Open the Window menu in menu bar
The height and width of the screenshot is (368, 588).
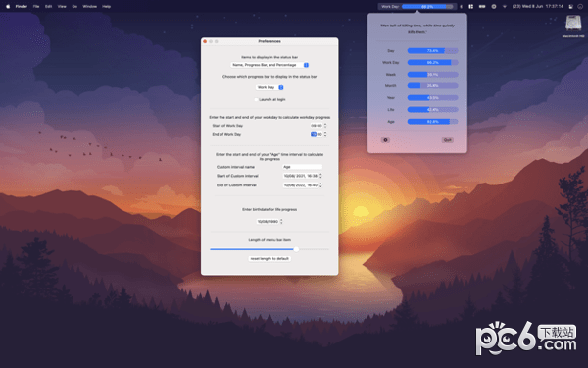click(x=89, y=7)
